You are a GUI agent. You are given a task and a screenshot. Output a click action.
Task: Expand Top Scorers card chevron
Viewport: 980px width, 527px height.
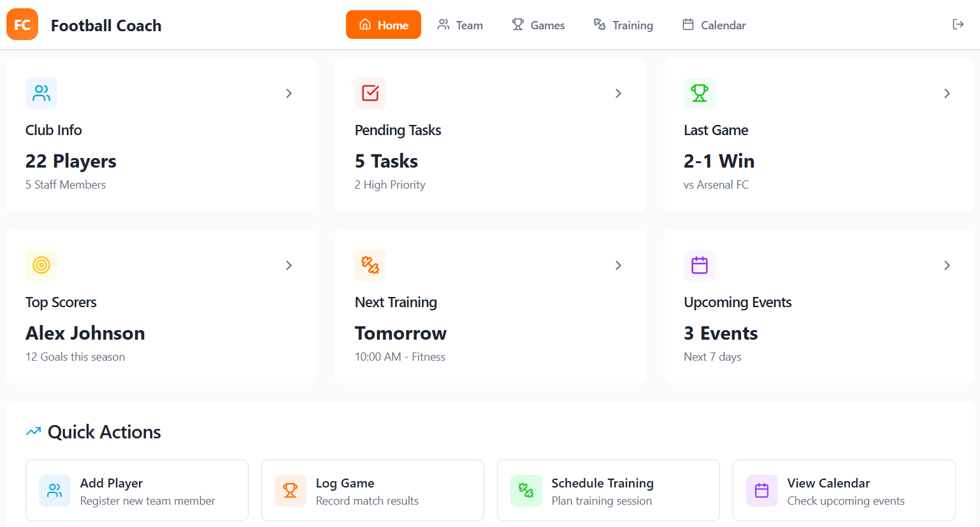[x=289, y=265]
